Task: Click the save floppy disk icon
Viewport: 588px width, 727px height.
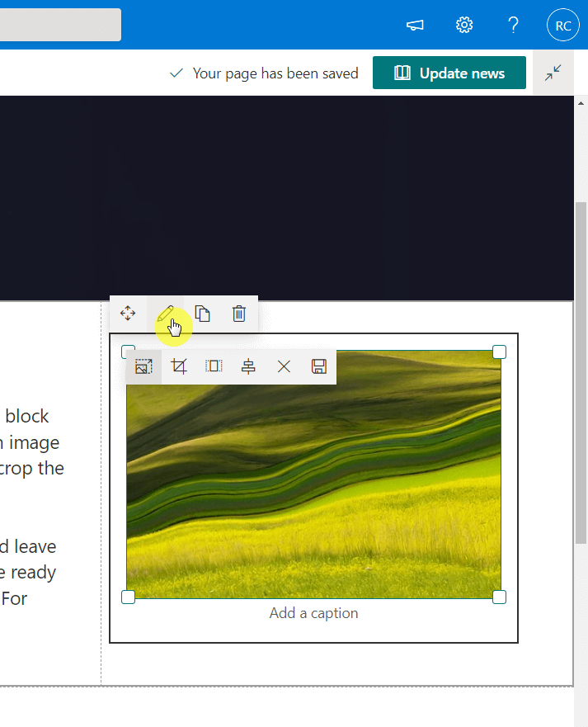Action: [x=319, y=366]
